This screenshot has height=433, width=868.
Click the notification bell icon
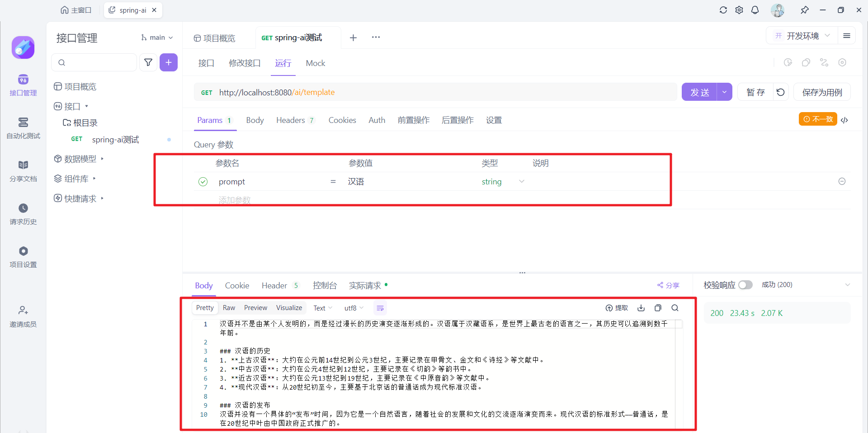point(755,10)
